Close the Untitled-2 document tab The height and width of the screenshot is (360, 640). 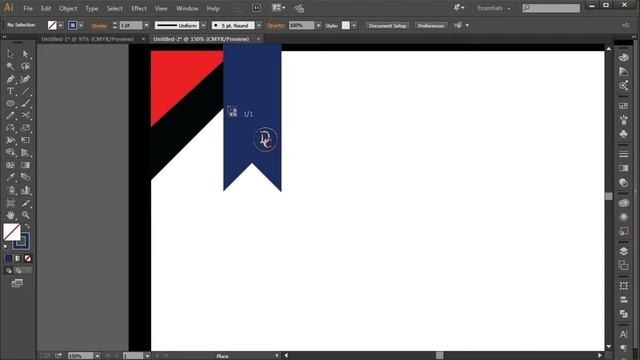click(x=258, y=39)
